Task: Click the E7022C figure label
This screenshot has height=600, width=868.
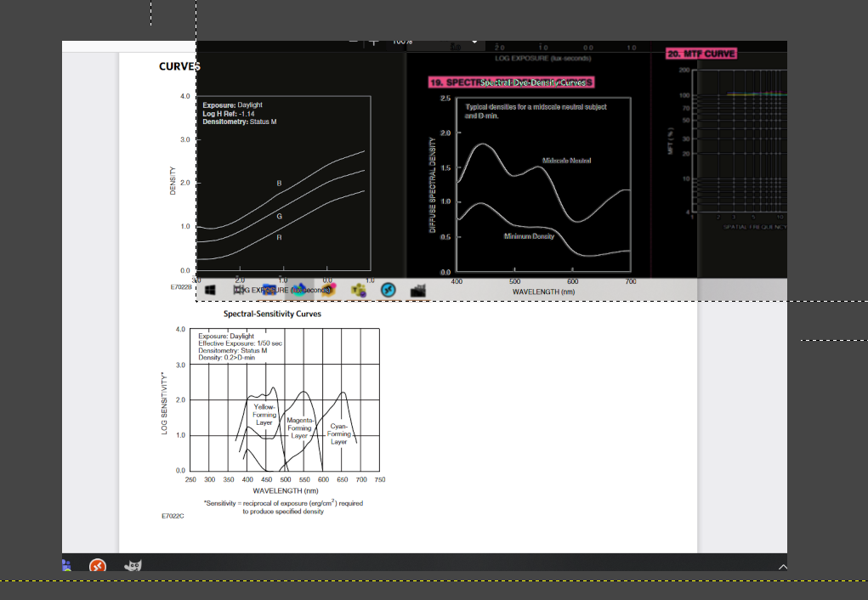Action: point(171,515)
